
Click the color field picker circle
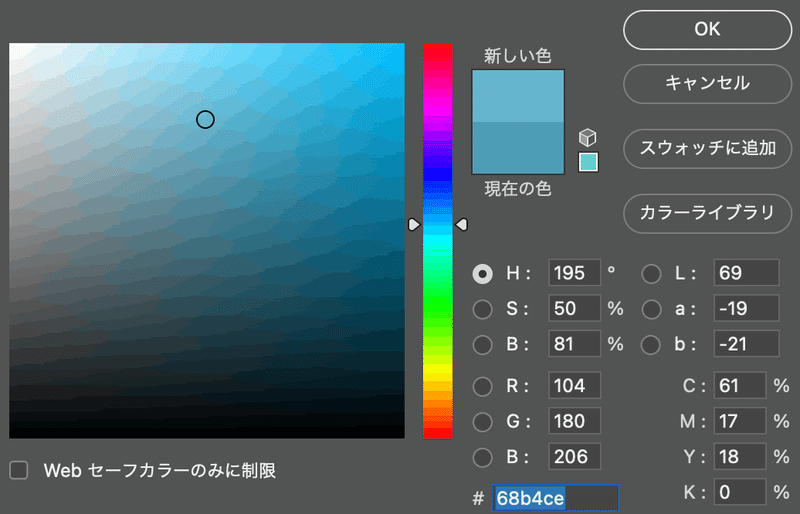tap(205, 119)
